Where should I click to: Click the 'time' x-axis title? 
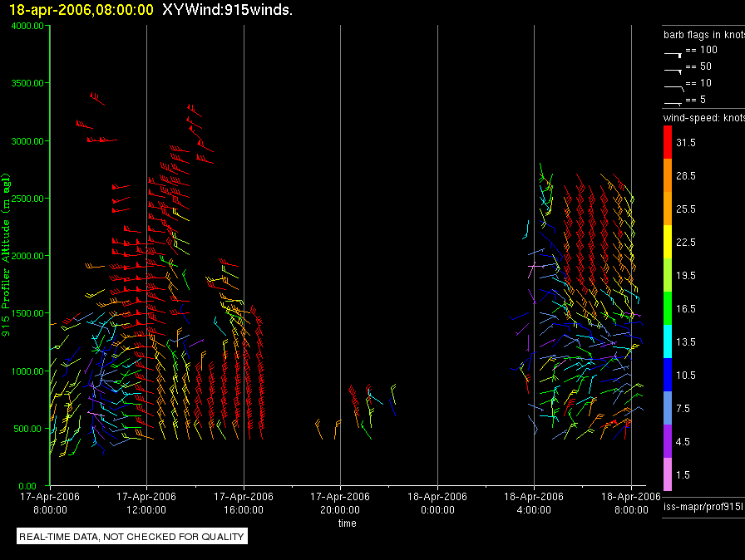348,523
